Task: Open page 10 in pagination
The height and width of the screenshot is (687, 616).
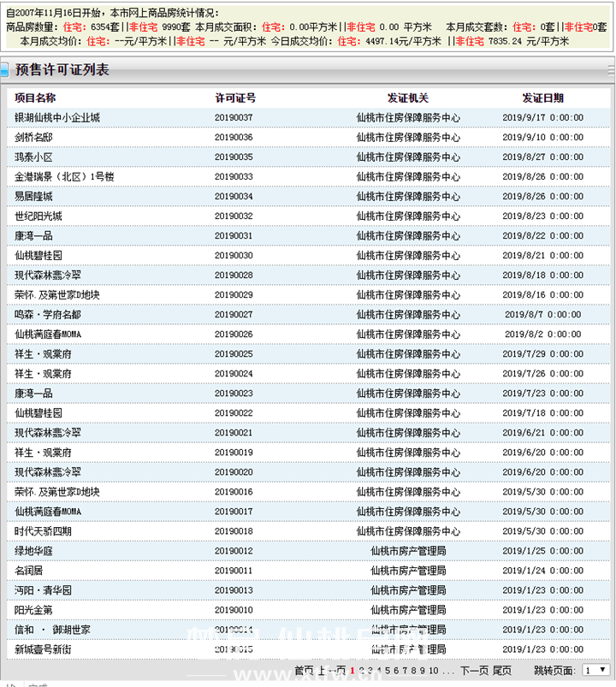Action: coord(434,671)
